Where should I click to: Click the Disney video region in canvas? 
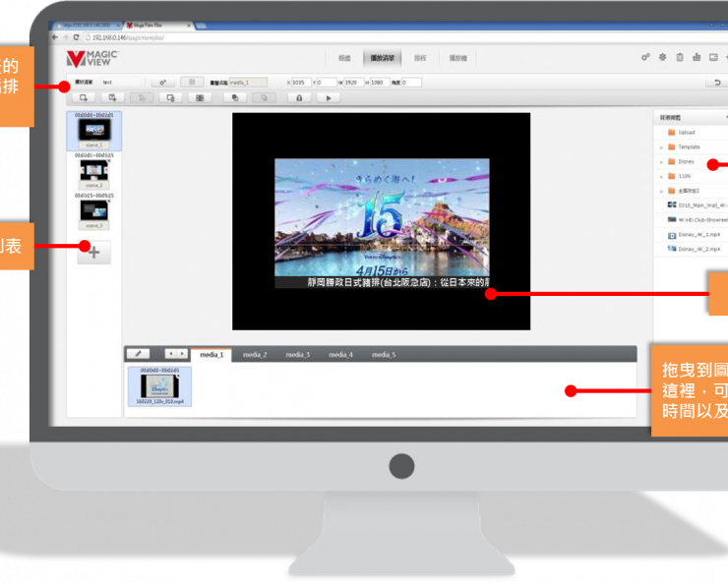[x=382, y=217]
